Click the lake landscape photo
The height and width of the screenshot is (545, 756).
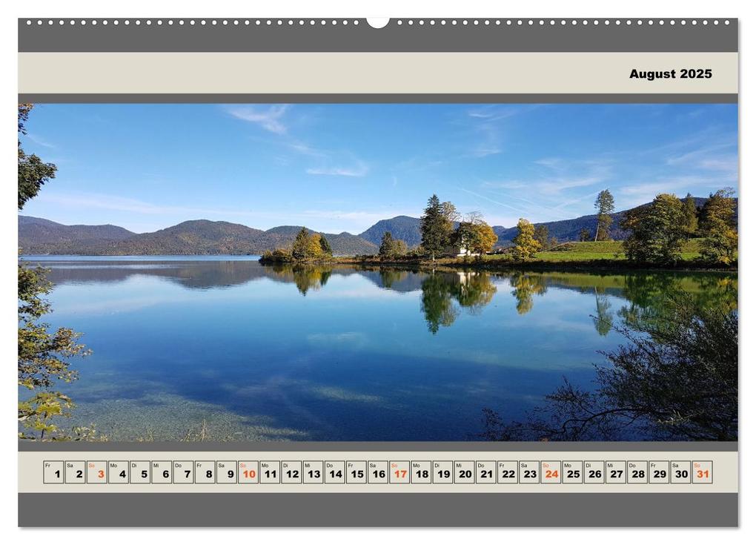click(x=378, y=272)
